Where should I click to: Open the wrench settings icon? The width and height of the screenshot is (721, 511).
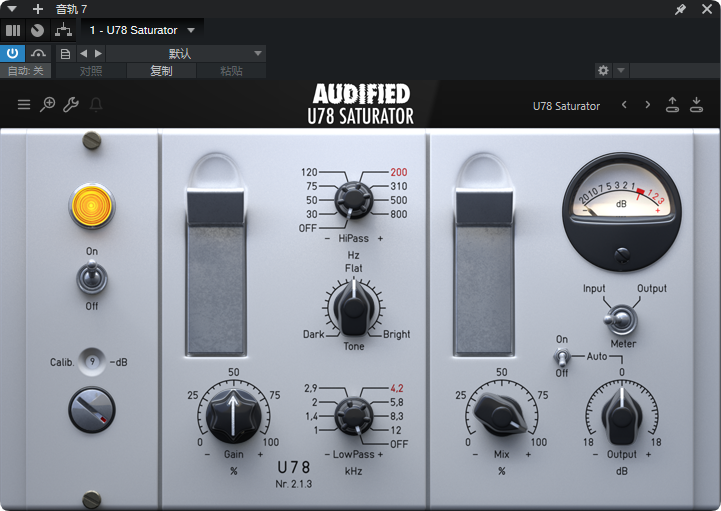click(71, 105)
